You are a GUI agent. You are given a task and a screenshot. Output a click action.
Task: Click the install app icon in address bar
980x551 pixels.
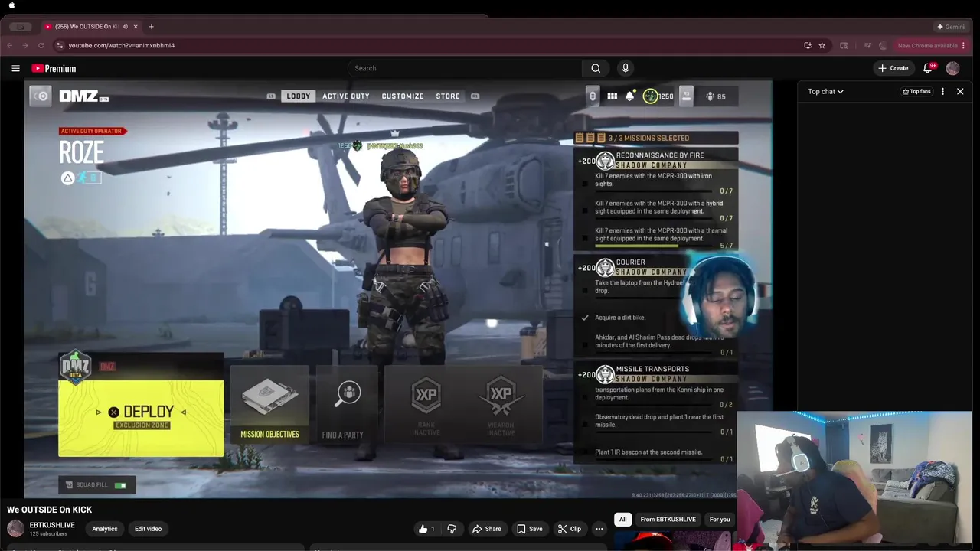(x=808, y=45)
